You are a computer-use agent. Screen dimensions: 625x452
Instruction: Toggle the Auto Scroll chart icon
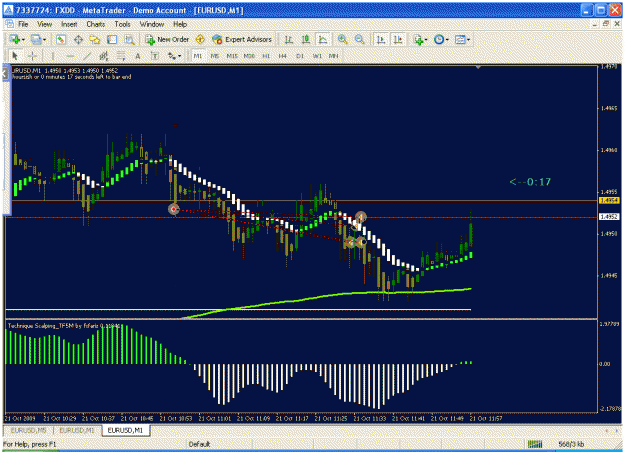coord(381,39)
